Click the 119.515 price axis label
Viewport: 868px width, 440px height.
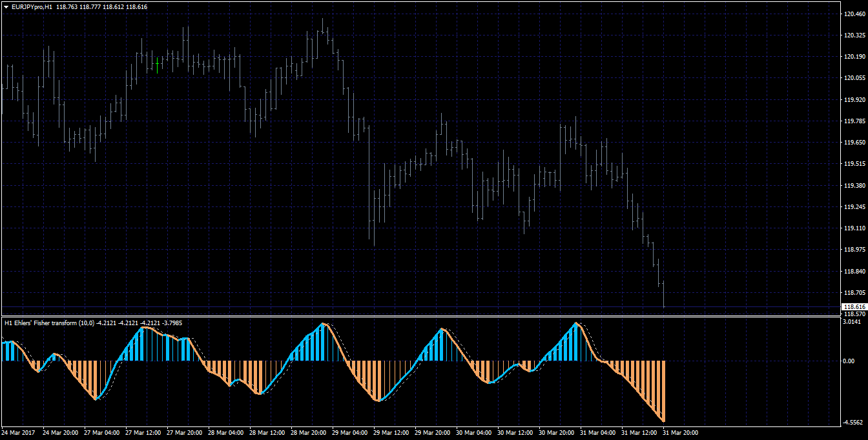pyautogui.click(x=854, y=164)
